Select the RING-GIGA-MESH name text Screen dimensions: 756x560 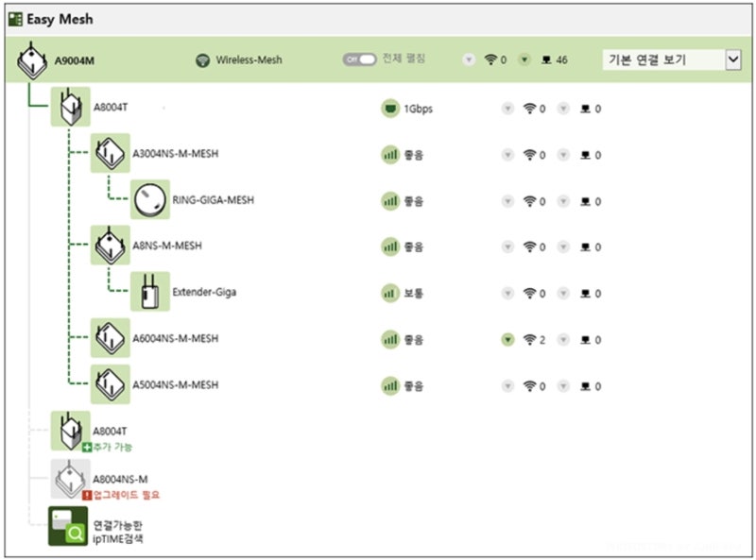coord(214,199)
